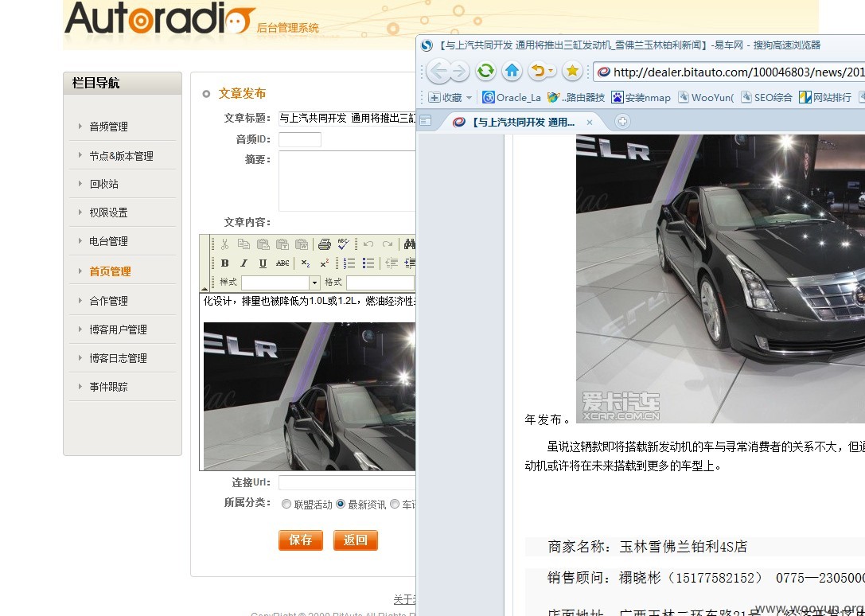Click the star favorites icon in browser

572,71
